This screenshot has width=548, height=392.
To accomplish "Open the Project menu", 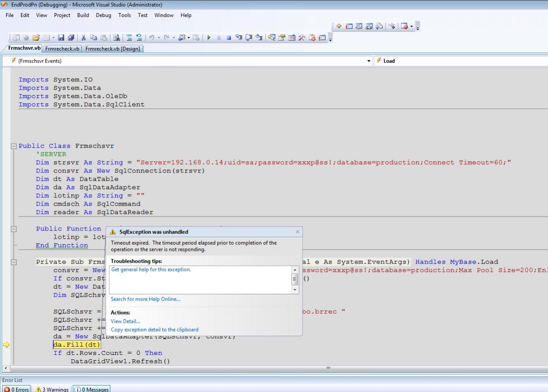I will click(62, 15).
